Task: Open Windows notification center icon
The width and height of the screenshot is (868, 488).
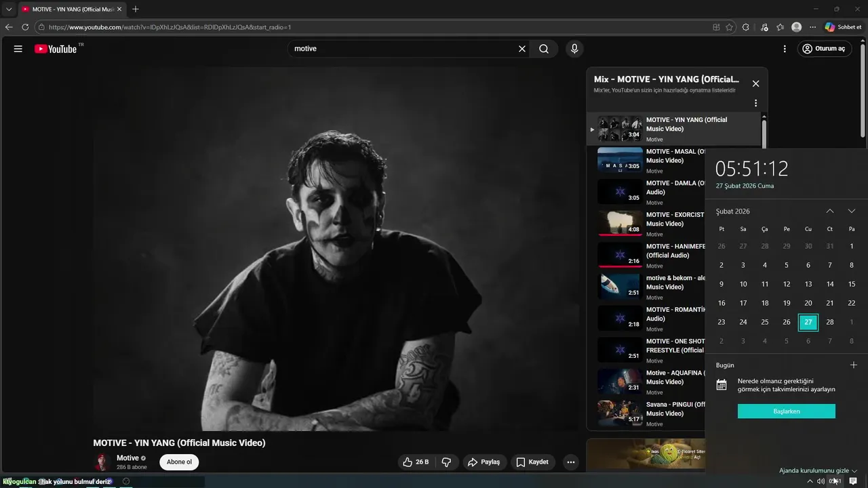Action: [x=854, y=481]
